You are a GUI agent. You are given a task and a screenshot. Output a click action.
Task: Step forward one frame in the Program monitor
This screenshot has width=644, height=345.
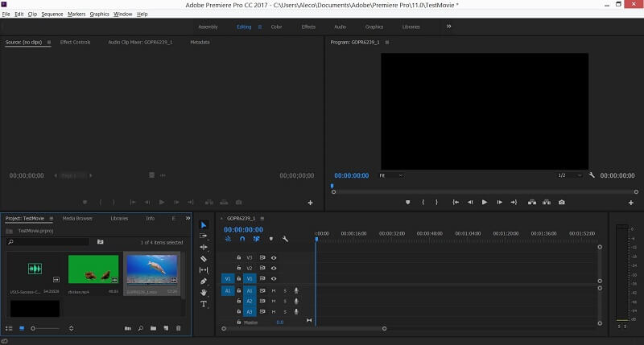click(x=499, y=202)
